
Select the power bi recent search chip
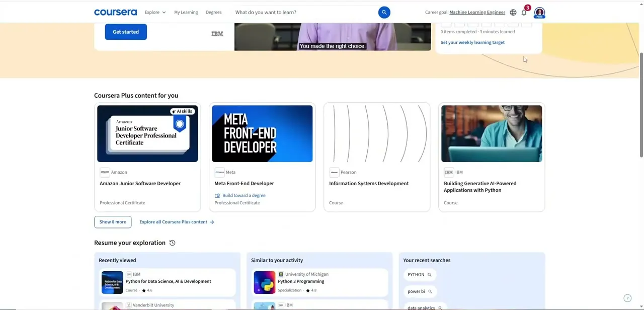420,291
